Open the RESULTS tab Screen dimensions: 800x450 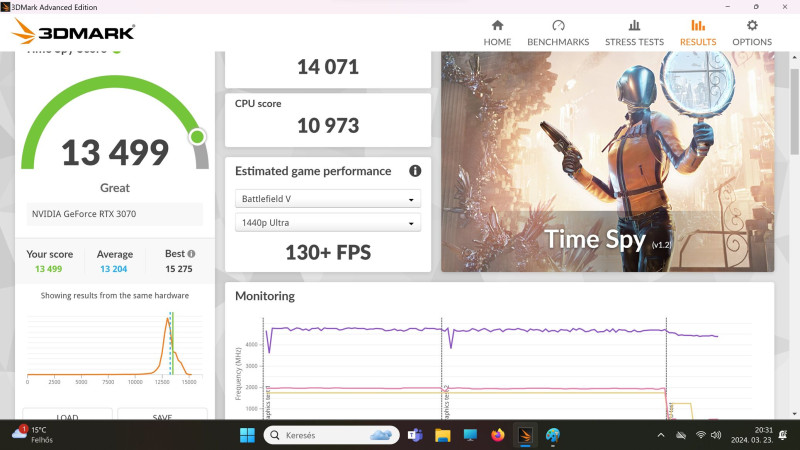[697, 33]
